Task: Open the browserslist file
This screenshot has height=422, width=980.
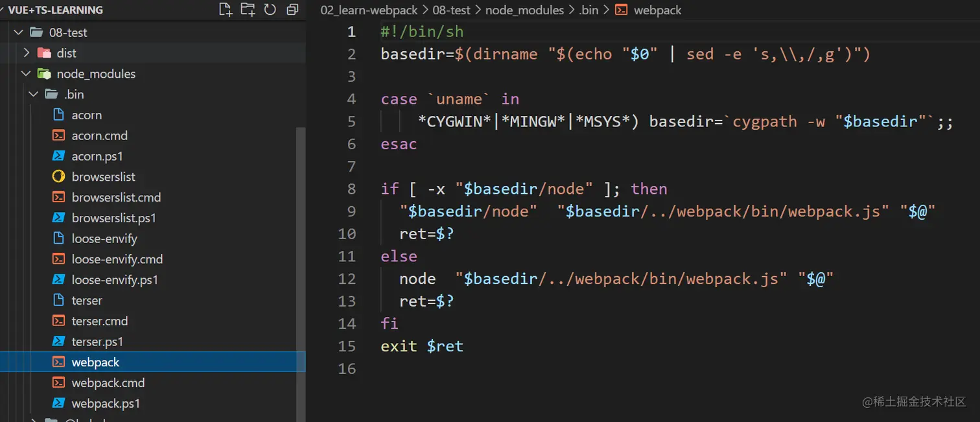Action: [104, 177]
